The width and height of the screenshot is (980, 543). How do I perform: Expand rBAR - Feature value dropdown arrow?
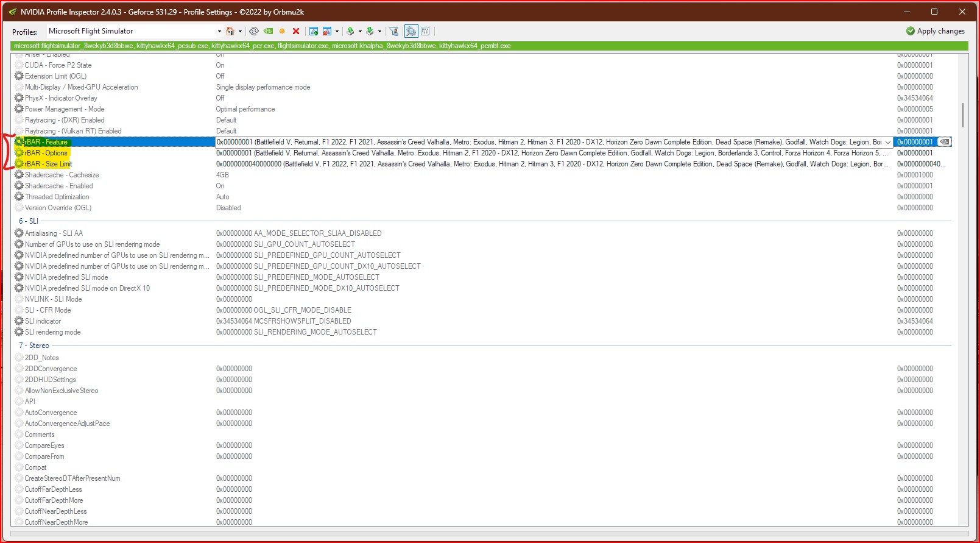[888, 142]
